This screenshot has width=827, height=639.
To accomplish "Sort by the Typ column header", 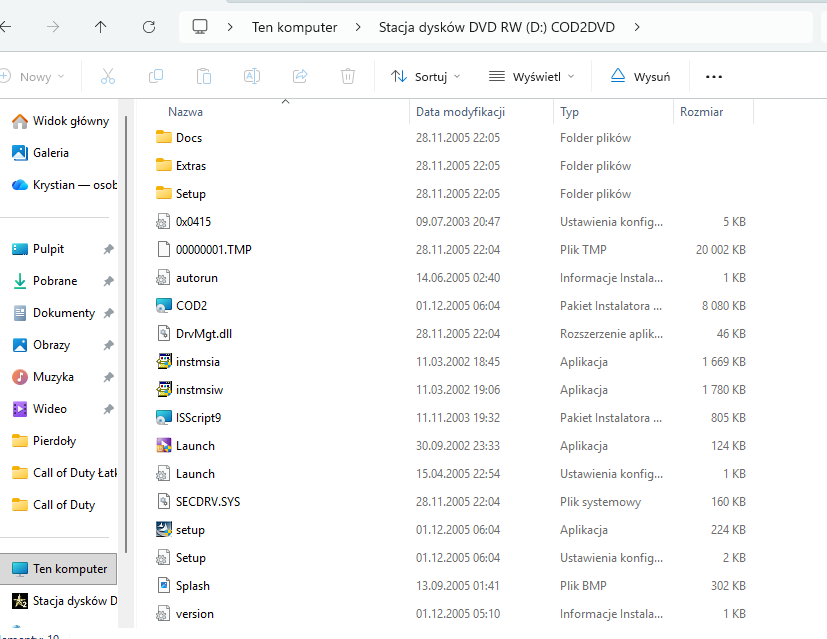I will 570,112.
